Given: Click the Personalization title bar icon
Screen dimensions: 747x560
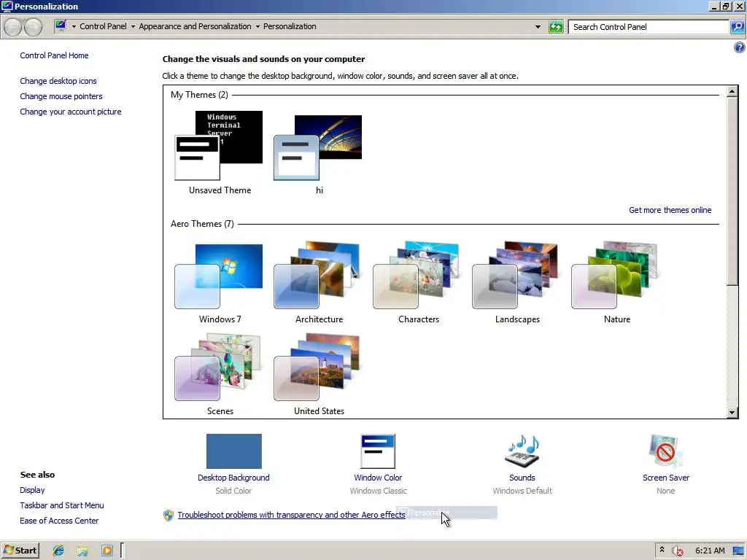Looking at the screenshot, I should 7,6.
